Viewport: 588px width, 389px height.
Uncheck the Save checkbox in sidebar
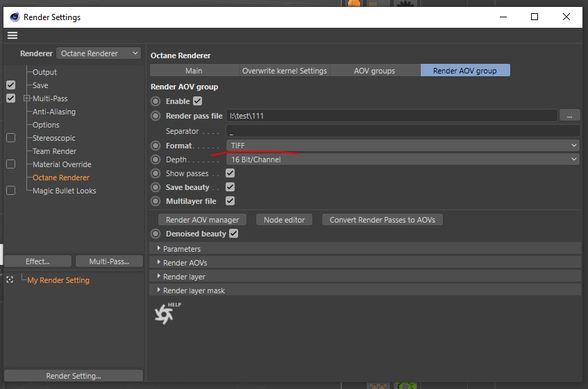coord(11,85)
